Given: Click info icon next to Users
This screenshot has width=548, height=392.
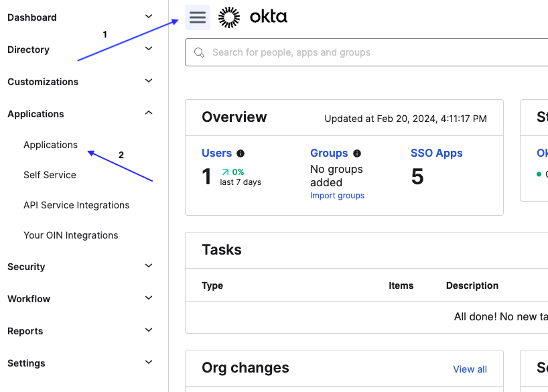Looking at the screenshot, I should 241,153.
